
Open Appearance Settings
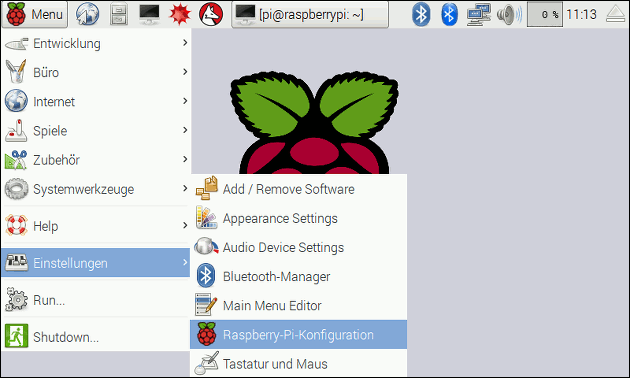(x=299, y=218)
